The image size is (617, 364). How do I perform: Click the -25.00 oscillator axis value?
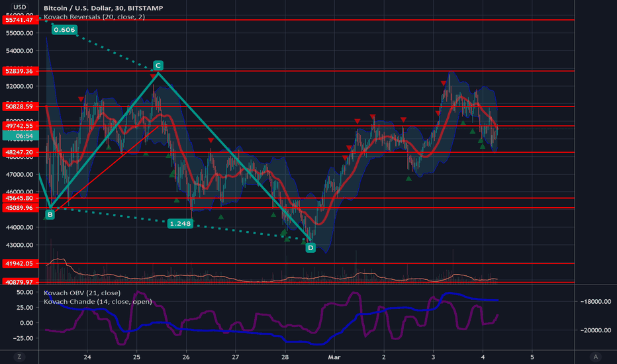pos(23,338)
